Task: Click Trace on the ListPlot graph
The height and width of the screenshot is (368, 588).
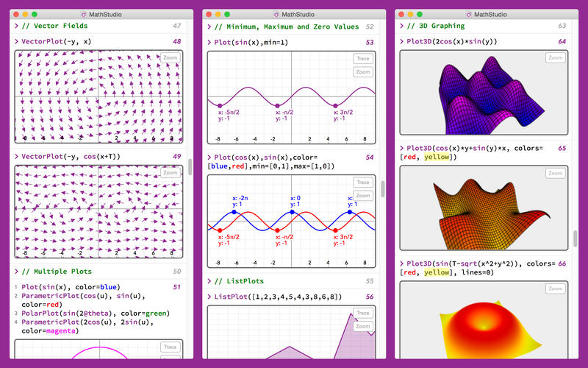Action: 362,313
